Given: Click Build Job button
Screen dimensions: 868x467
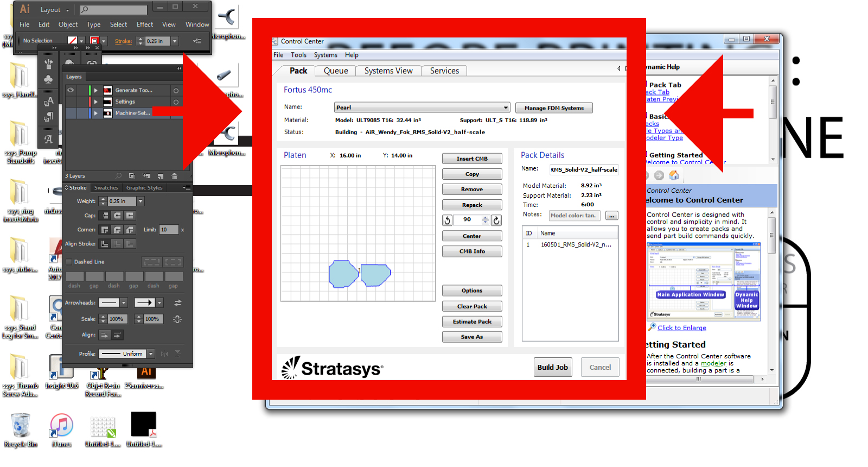Looking at the screenshot, I should pos(553,367).
